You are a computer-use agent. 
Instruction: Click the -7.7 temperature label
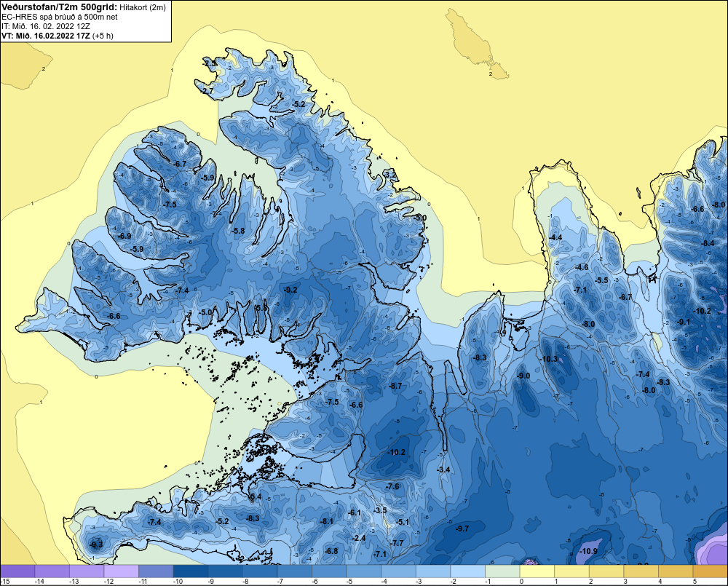coord(397,543)
